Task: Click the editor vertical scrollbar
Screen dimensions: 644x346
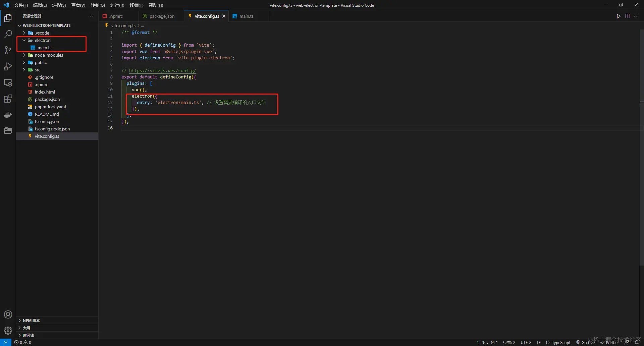Action: coord(641,148)
